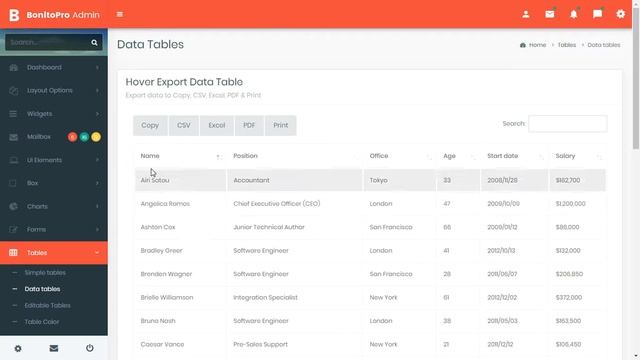Open Data tables submenu item
The height and width of the screenshot is (360, 640).
(42, 289)
